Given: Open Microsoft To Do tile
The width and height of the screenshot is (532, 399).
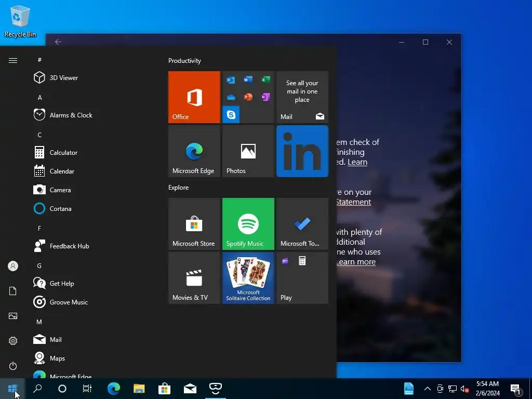Looking at the screenshot, I should pyautogui.click(x=302, y=224).
